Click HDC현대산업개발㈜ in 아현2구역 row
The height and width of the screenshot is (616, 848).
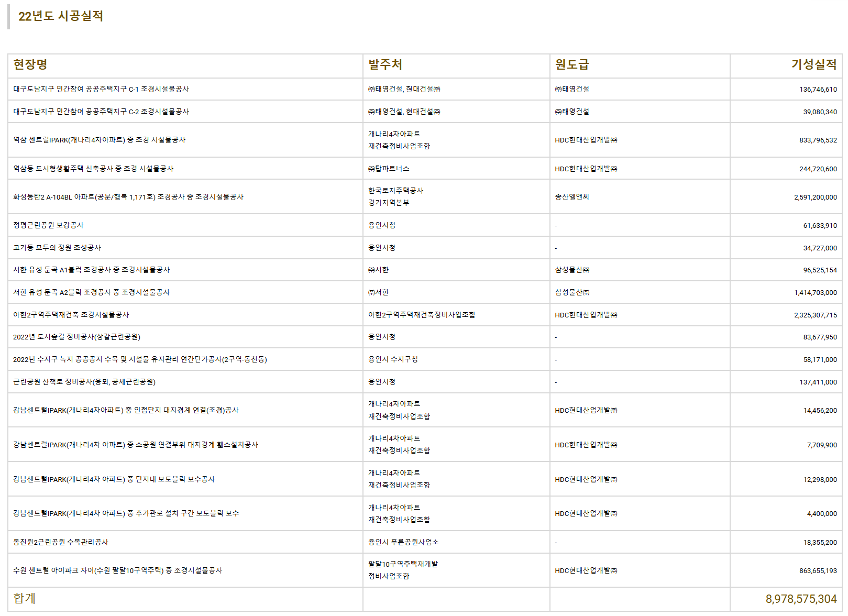click(x=586, y=315)
